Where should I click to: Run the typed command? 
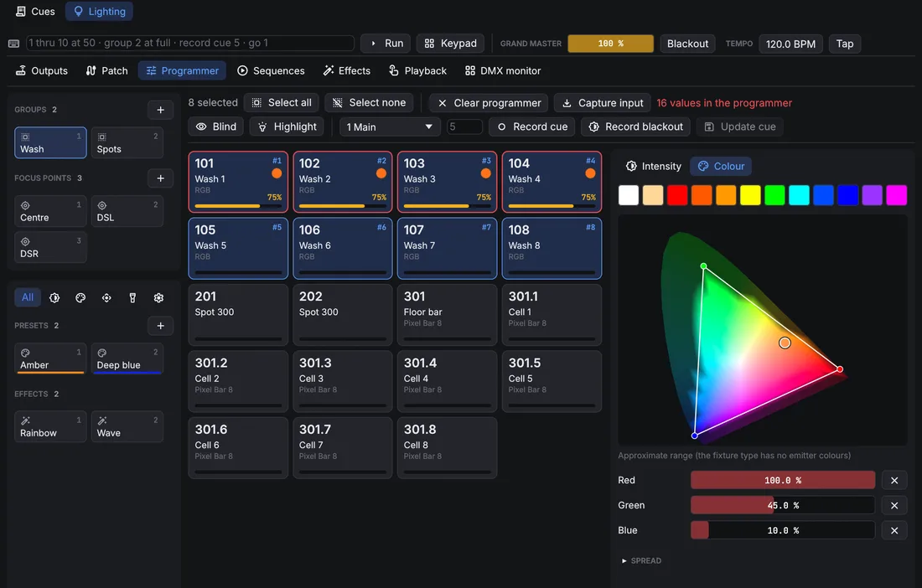pyautogui.click(x=386, y=44)
